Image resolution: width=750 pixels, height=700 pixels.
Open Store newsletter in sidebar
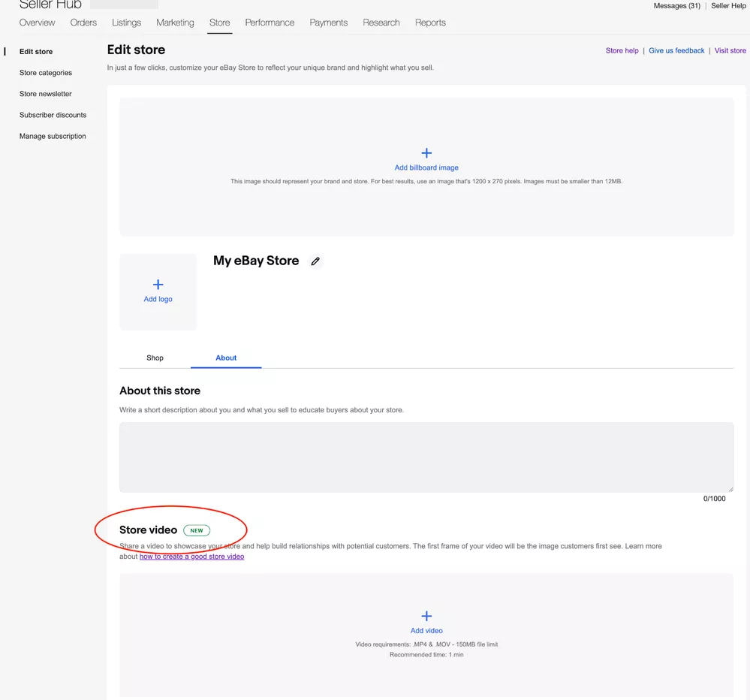coord(46,94)
